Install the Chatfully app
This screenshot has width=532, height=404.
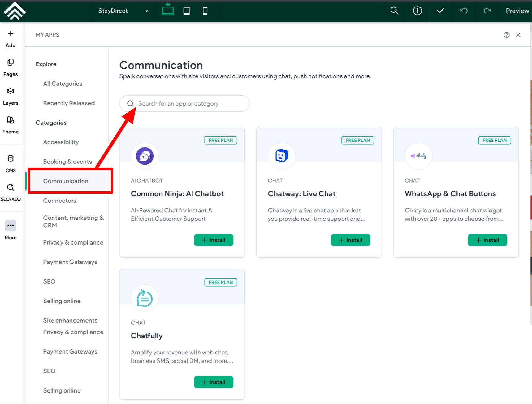point(214,382)
